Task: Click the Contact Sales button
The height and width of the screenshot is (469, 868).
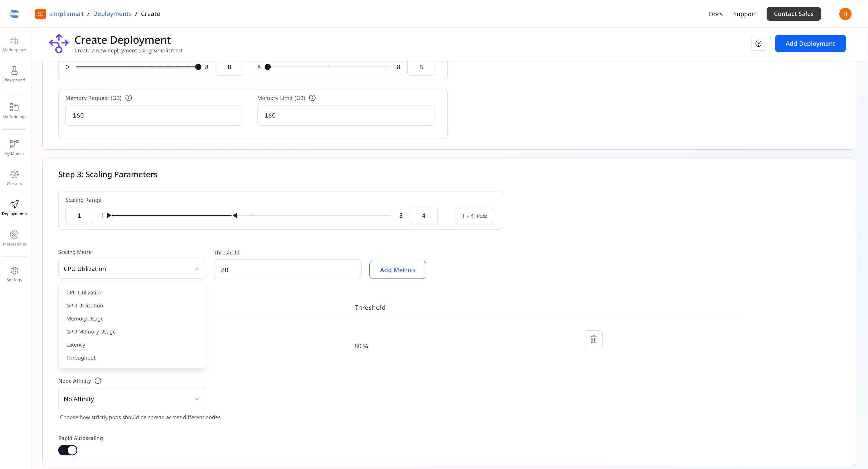Action: [794, 14]
